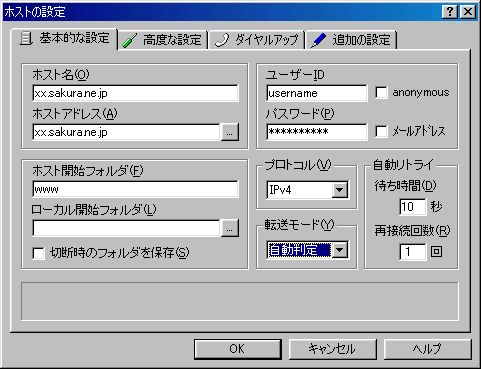Image resolution: width=481 pixels, height=369 pixels.
Task: Click the green screwdriver icon on 高度な設定 tab
Action: point(130,41)
